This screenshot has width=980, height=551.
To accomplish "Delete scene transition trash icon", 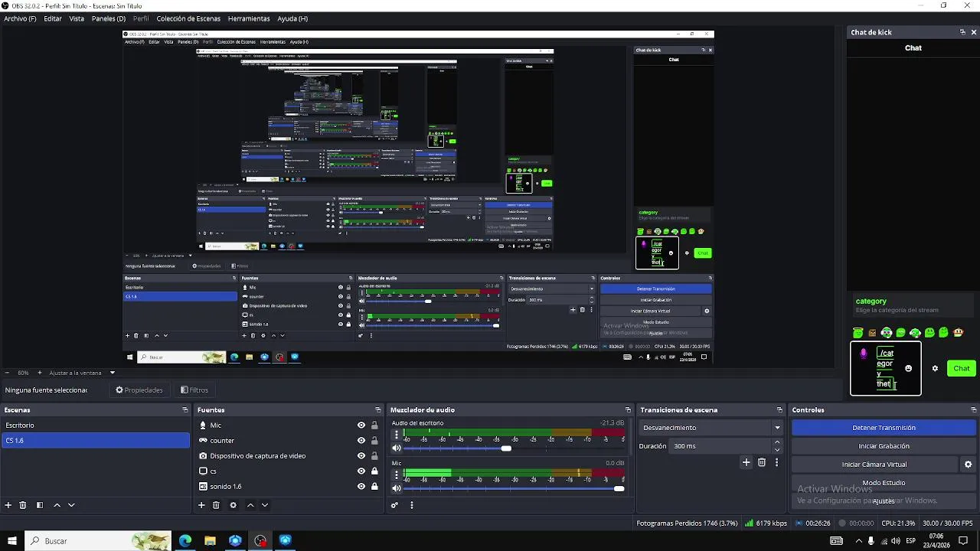I will (762, 462).
